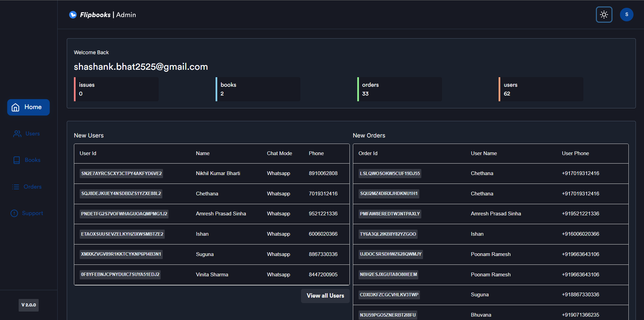The width and height of the screenshot is (644, 320).
Task: Select Vinita Sharma name cell
Action: point(212,275)
